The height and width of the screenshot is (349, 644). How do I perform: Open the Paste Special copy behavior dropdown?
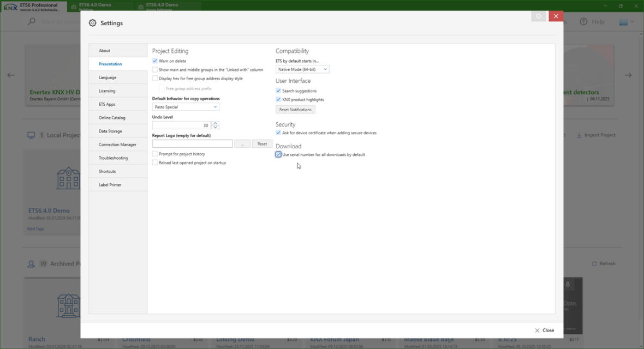tap(186, 107)
